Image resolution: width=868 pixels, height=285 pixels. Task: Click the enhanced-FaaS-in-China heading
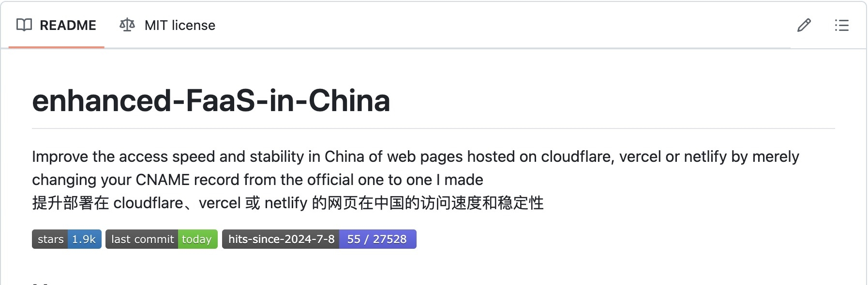tap(211, 100)
